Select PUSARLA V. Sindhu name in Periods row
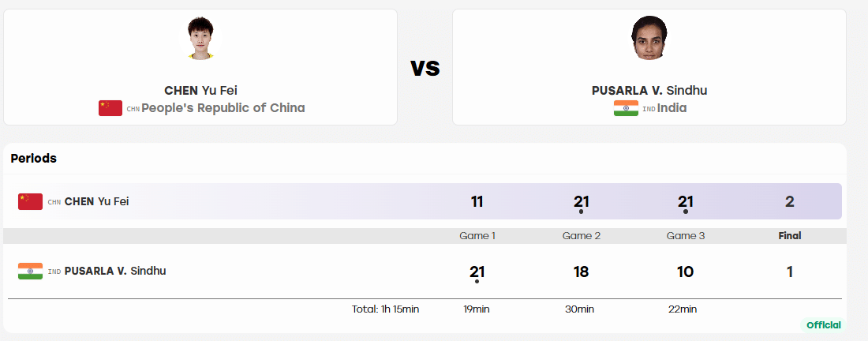 click(x=115, y=272)
